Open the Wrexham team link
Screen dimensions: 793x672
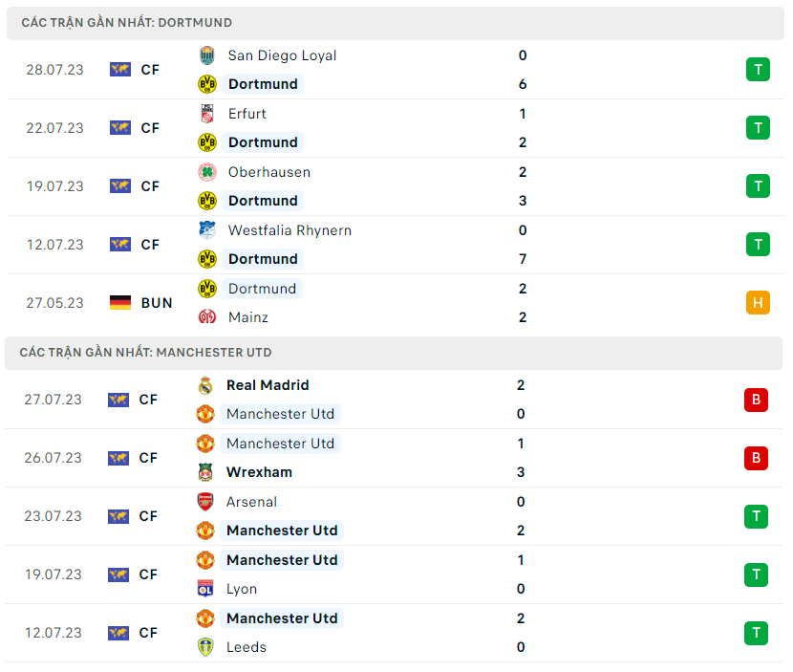(259, 472)
